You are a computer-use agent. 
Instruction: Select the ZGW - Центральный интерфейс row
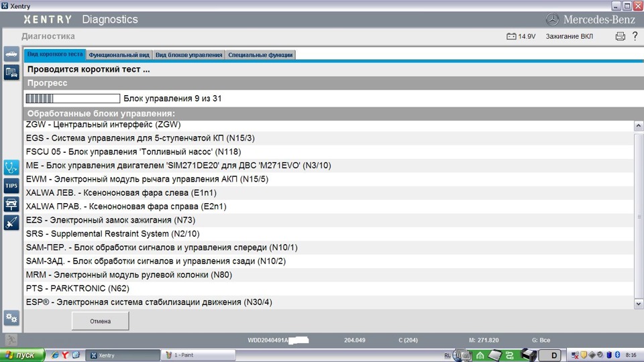[x=329, y=125]
